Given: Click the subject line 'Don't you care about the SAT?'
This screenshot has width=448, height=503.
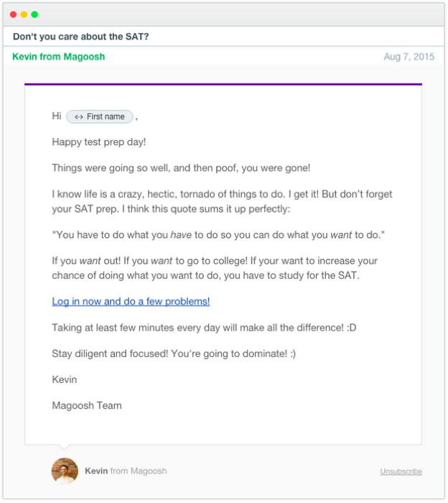Looking at the screenshot, I should tap(81, 37).
